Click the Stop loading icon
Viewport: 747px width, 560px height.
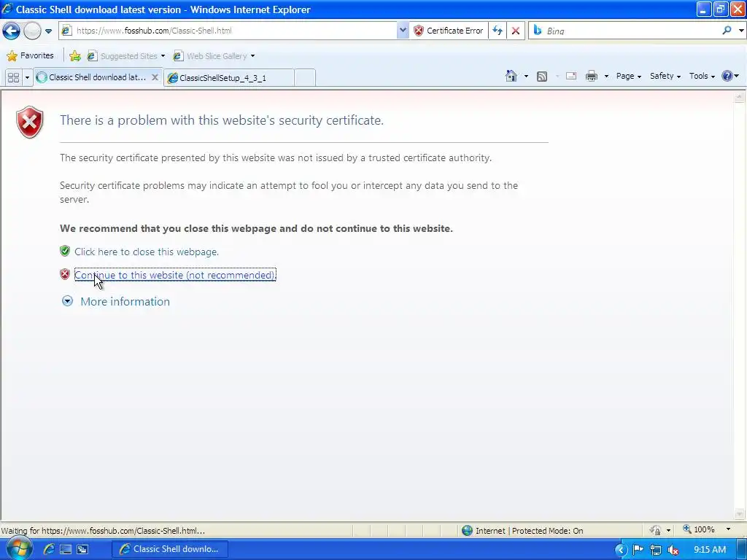coord(516,31)
